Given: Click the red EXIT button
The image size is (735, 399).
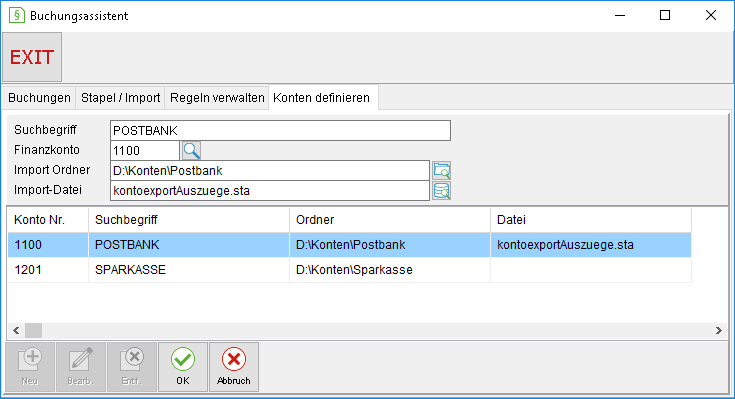Looking at the screenshot, I should (x=32, y=57).
